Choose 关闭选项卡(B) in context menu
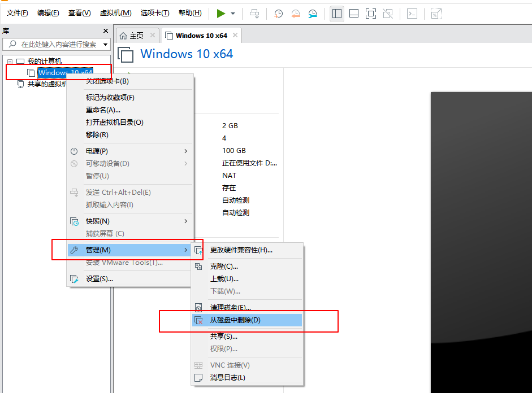Viewport: 532px width, 393px height. coord(131,81)
